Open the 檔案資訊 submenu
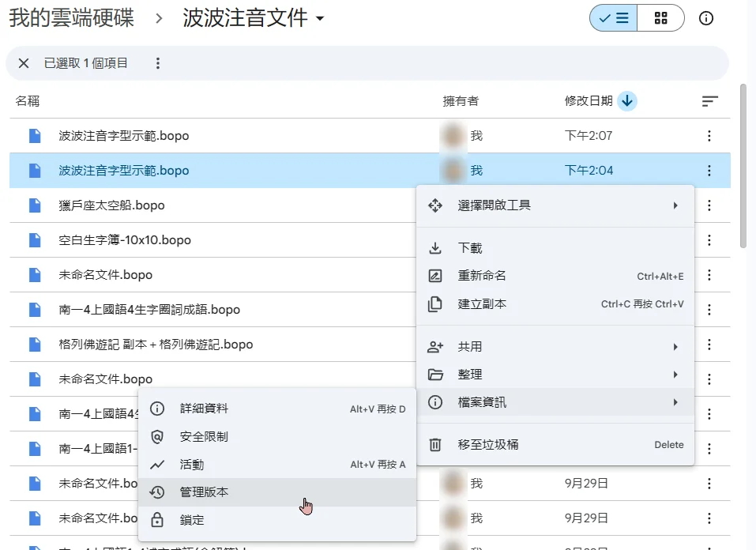Image resolution: width=756 pixels, height=550 pixels. tap(555, 402)
